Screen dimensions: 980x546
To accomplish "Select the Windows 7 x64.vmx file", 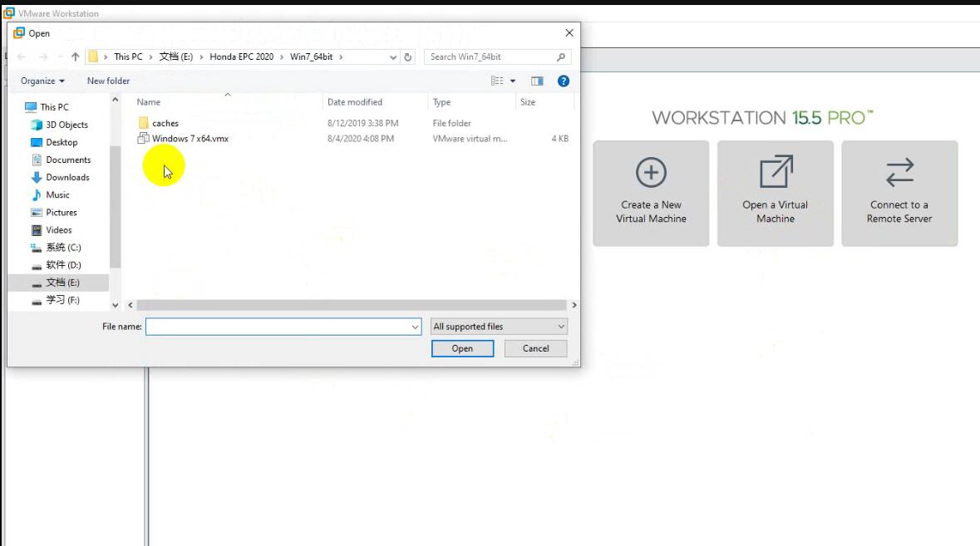I will [190, 139].
